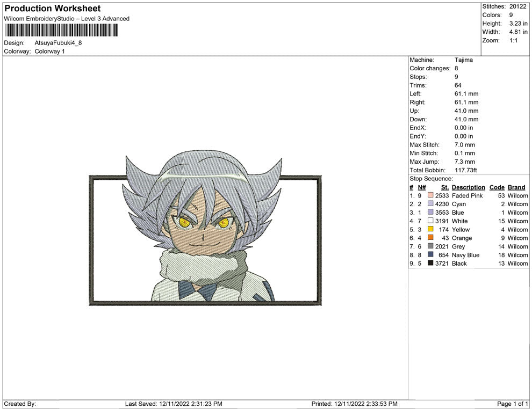Click the 'N#' column header

tap(422, 187)
